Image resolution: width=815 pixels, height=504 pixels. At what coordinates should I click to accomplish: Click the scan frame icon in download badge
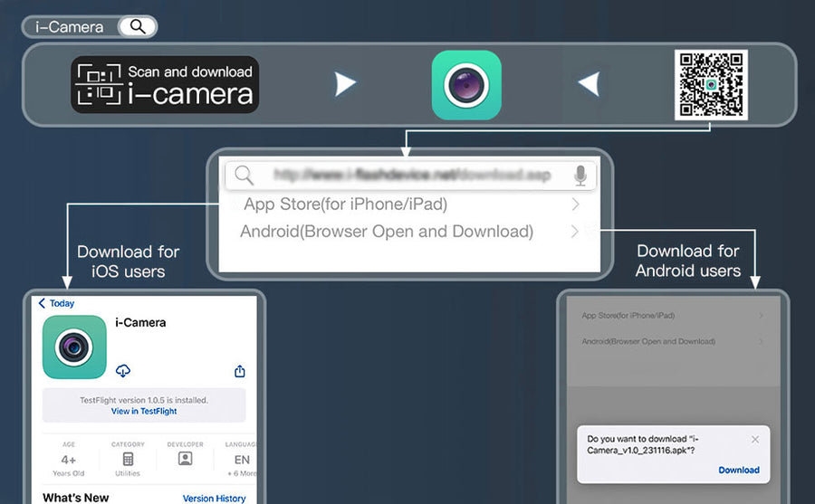coord(97,84)
